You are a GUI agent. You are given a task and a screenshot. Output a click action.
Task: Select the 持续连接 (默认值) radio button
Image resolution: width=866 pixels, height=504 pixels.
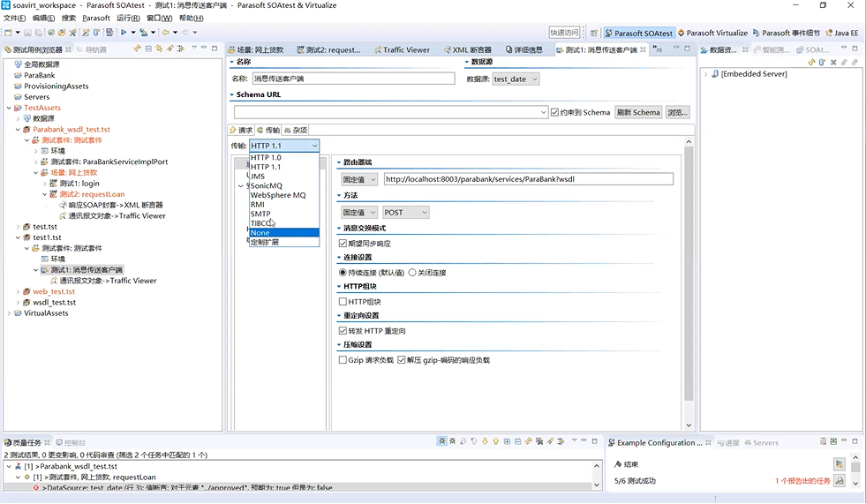(x=343, y=273)
